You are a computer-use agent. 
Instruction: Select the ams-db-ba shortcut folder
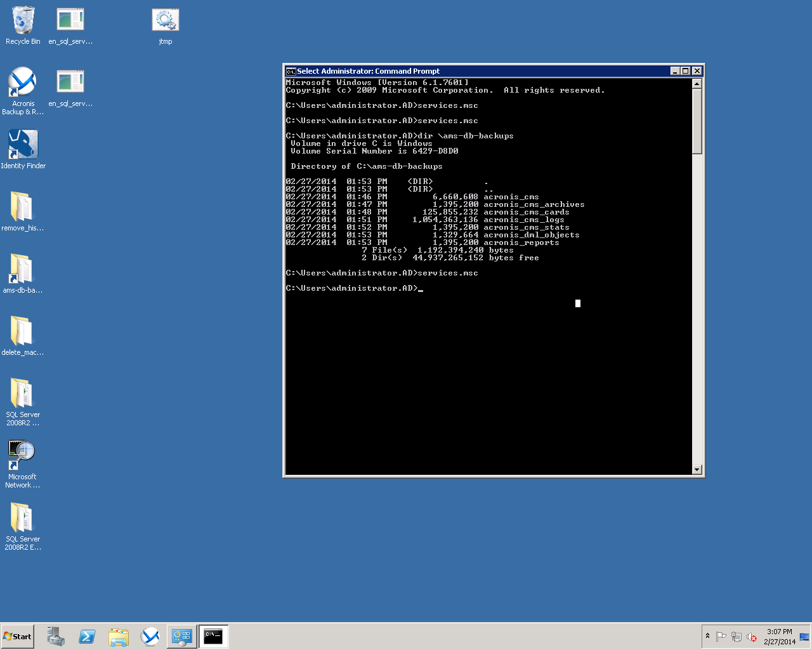pyautogui.click(x=23, y=274)
